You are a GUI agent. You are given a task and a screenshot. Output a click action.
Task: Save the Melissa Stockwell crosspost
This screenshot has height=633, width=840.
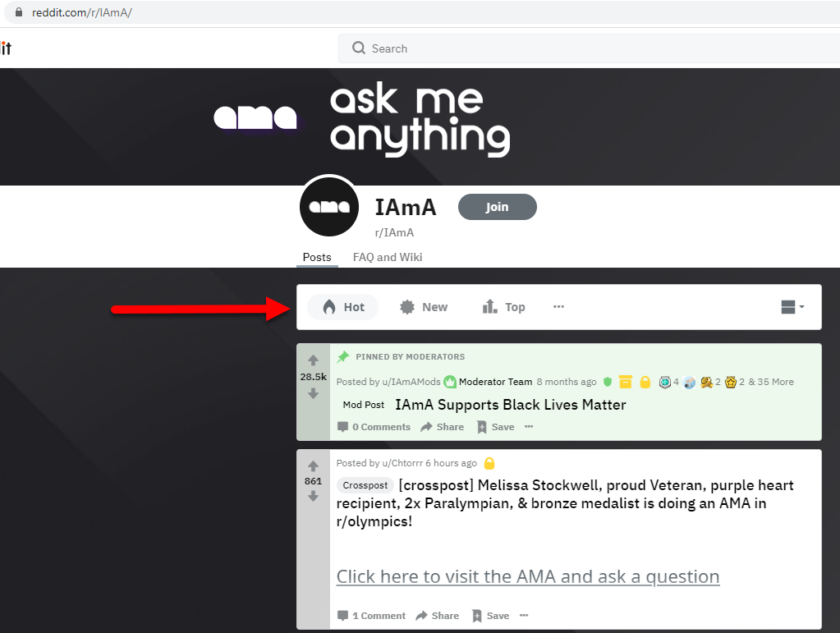[491, 616]
